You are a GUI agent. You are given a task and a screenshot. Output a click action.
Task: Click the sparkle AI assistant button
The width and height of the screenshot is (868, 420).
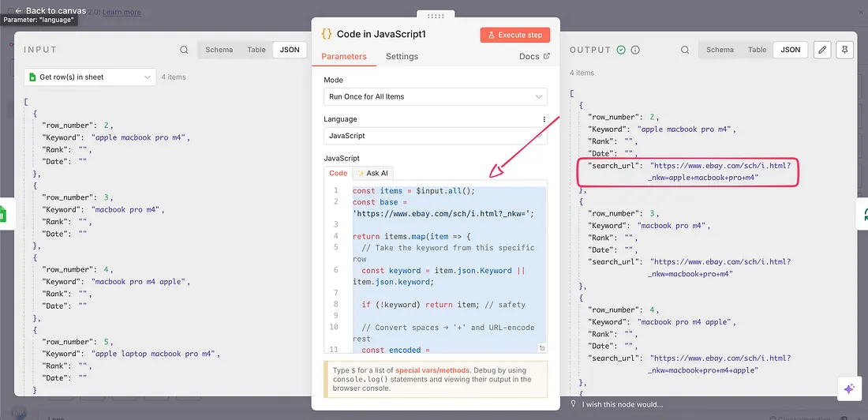point(849,388)
